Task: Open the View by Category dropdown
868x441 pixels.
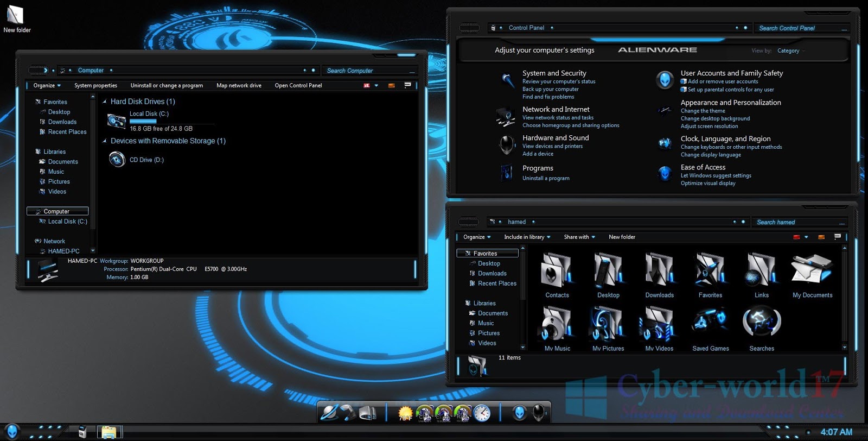Action: pos(791,51)
